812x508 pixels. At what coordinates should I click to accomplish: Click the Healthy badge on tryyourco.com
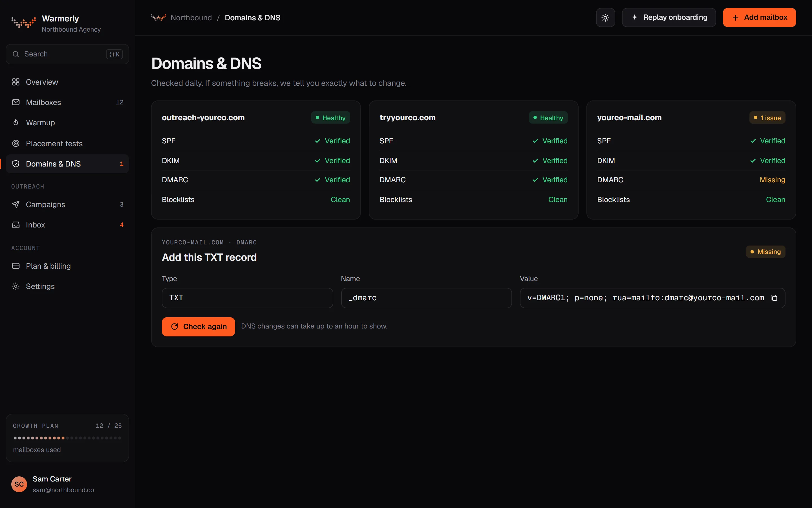pyautogui.click(x=548, y=118)
